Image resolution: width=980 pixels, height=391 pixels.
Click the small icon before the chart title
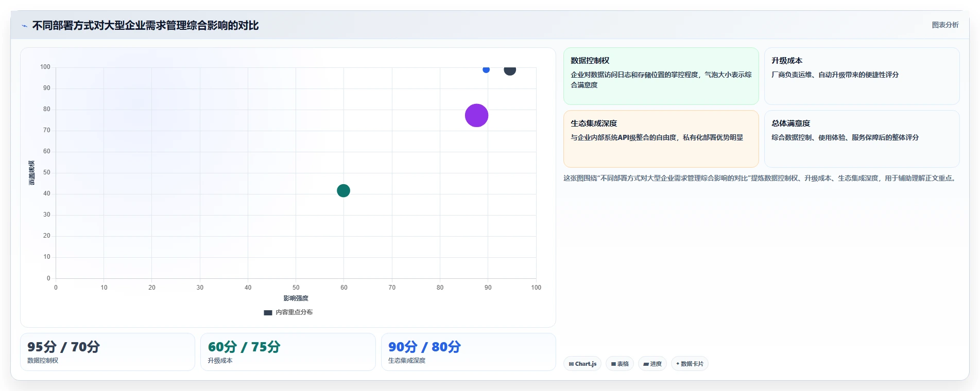[x=24, y=26]
